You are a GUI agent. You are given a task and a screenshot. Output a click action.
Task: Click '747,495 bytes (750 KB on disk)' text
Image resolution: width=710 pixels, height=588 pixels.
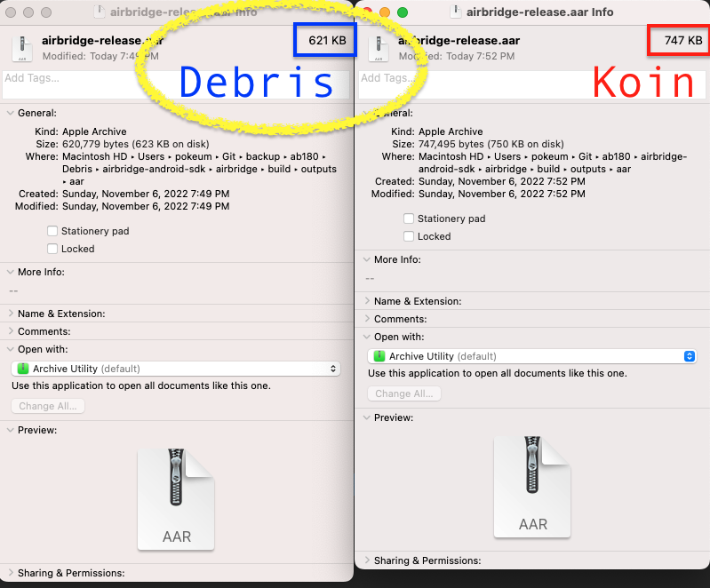coord(491,144)
